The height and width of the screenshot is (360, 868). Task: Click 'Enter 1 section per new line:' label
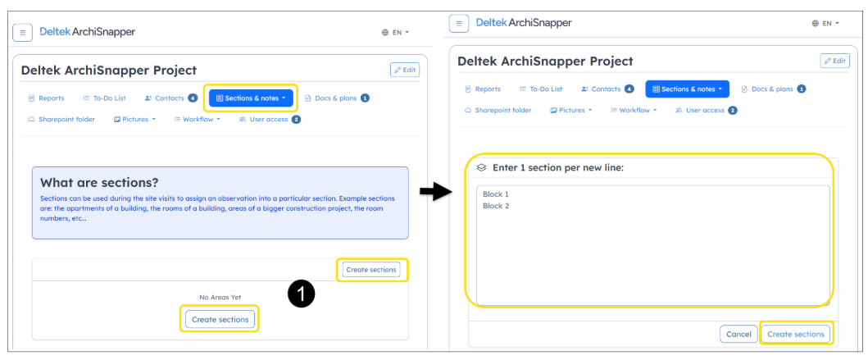558,167
